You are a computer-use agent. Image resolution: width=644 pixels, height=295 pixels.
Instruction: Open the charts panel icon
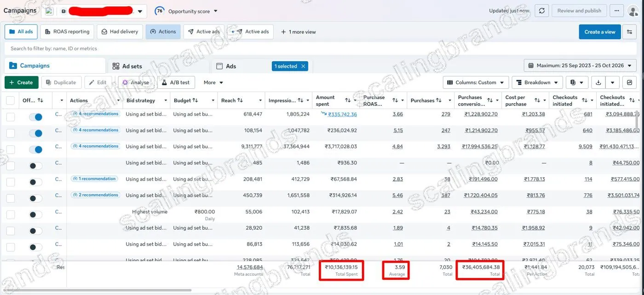pyautogui.click(x=629, y=82)
